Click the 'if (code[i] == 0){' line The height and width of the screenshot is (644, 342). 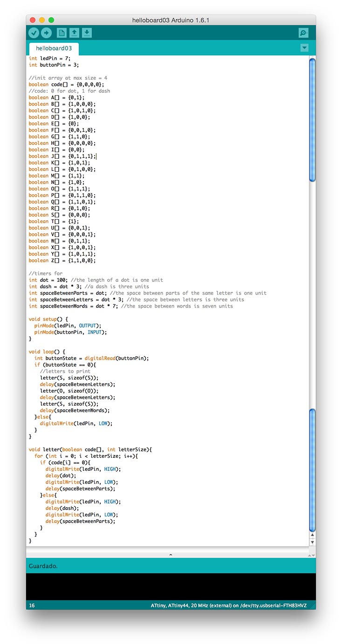(x=65, y=462)
